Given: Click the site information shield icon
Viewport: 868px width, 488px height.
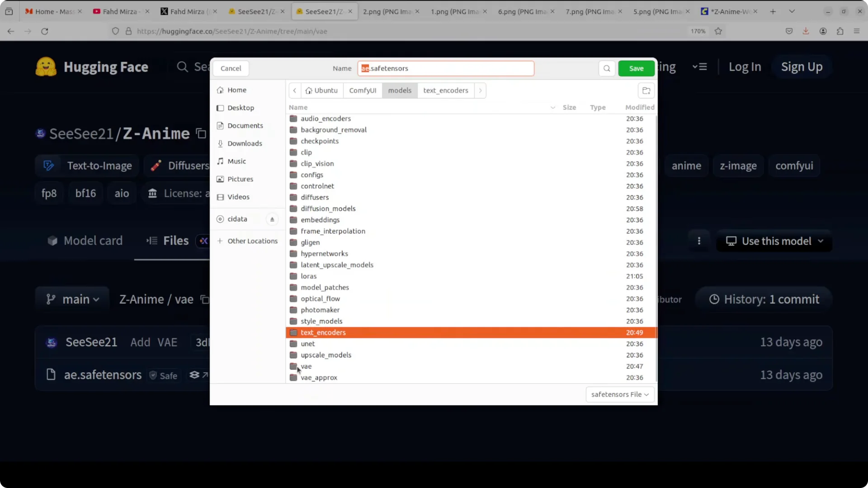Looking at the screenshot, I should tap(115, 31).
